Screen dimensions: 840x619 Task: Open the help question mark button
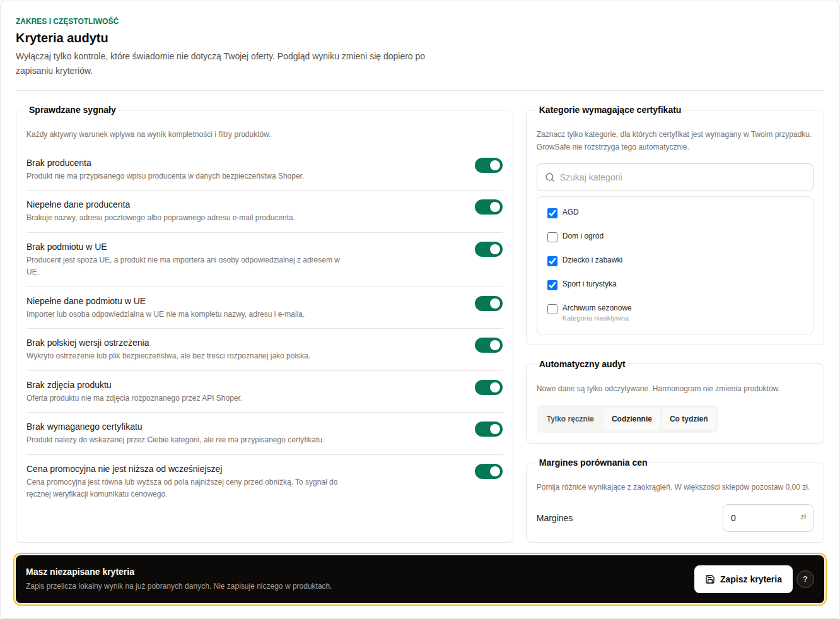click(x=805, y=579)
